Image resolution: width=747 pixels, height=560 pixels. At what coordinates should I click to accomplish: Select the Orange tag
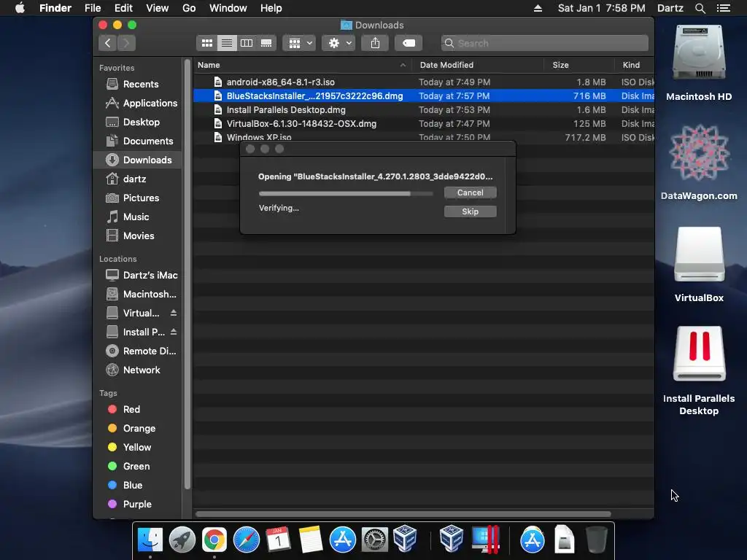click(x=137, y=429)
